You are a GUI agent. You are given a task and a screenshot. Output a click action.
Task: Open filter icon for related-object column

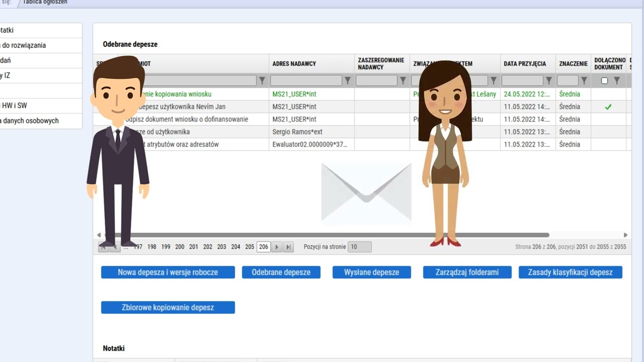click(494, 80)
